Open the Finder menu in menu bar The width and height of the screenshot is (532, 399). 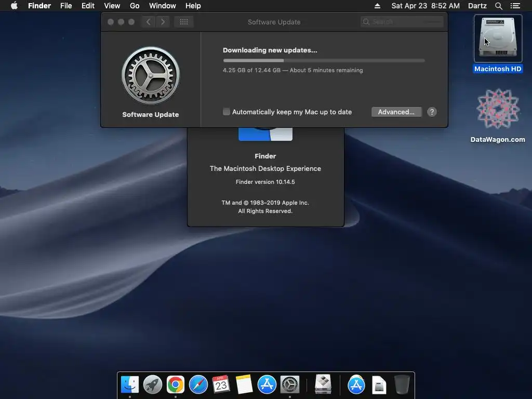pos(39,6)
